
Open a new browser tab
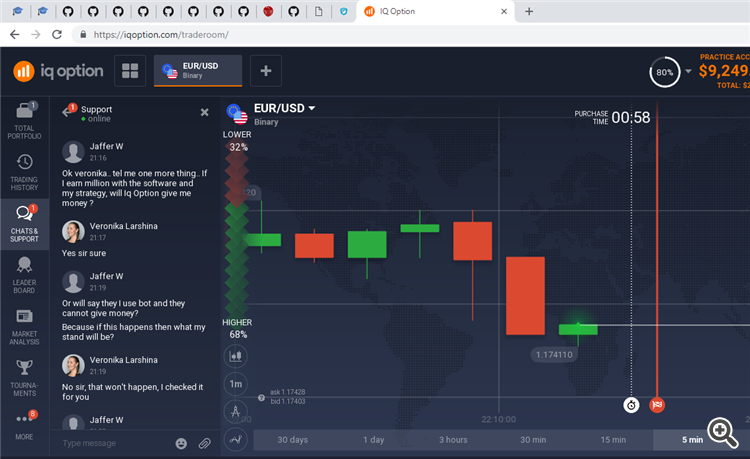529,11
